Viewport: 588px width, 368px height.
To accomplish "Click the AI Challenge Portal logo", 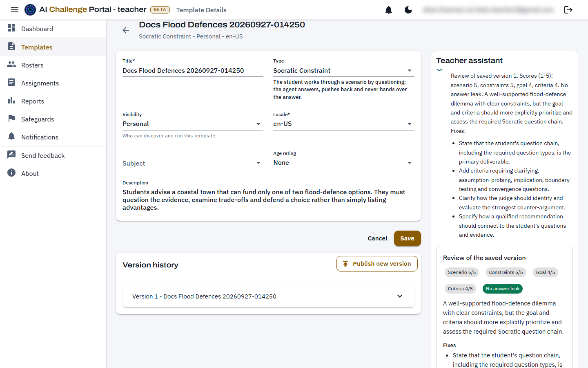I will pos(30,10).
